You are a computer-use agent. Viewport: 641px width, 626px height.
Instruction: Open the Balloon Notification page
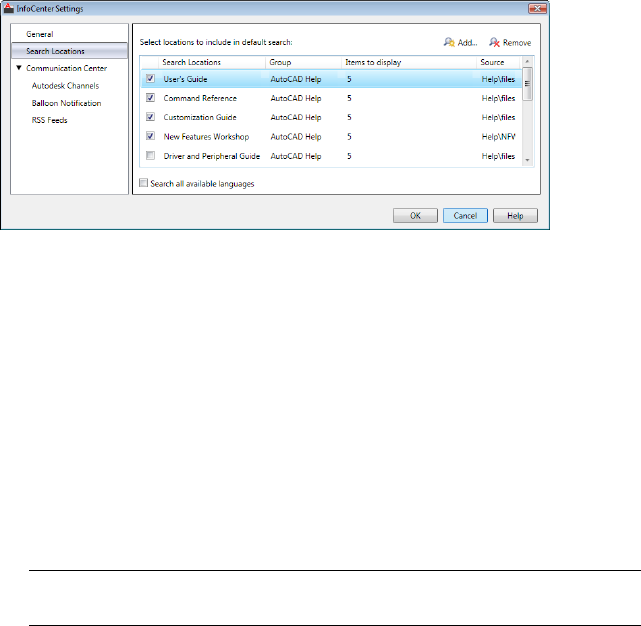(x=66, y=103)
